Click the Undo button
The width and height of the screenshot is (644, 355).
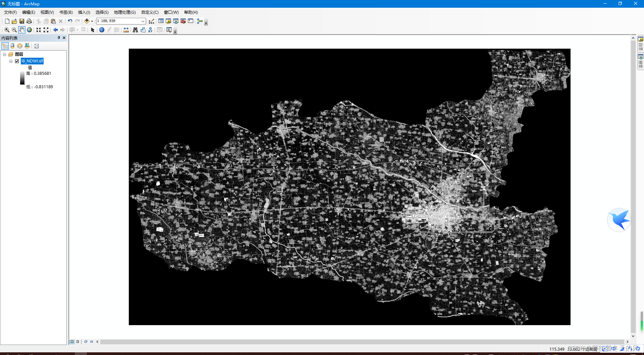(x=70, y=21)
